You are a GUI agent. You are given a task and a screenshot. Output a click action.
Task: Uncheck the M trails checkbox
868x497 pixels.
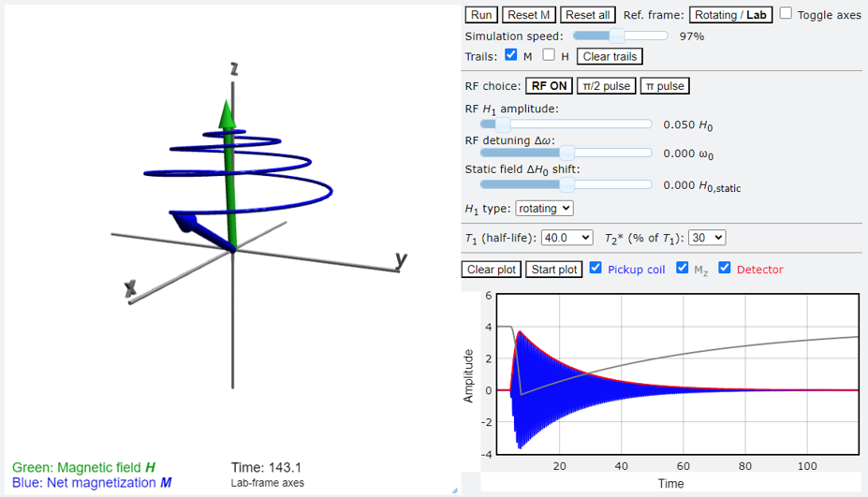tap(511, 55)
